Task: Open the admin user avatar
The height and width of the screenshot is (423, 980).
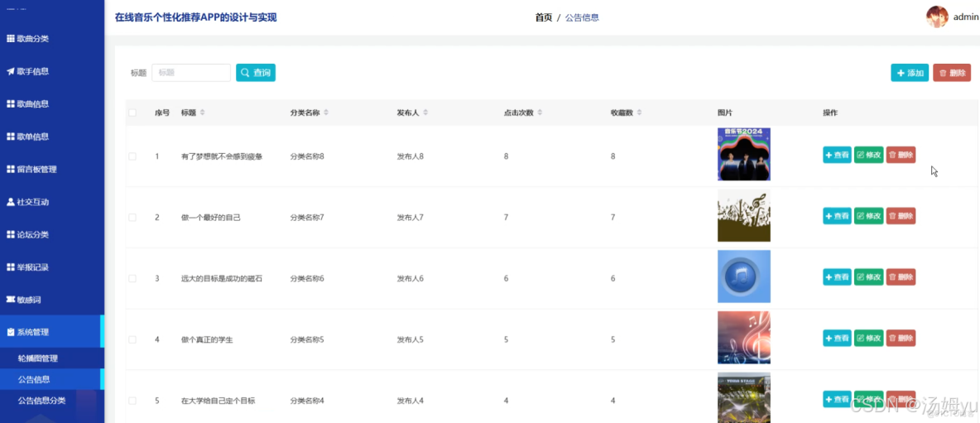Action: (937, 17)
